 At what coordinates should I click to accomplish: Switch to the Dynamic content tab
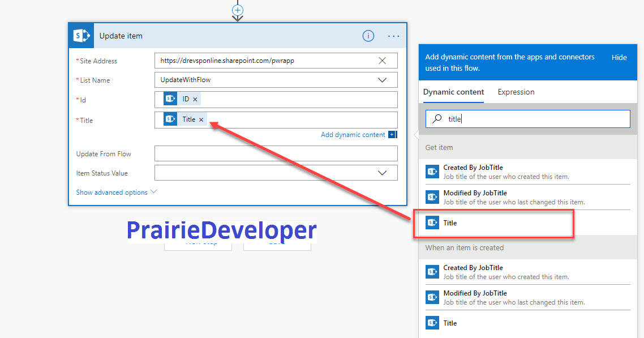tap(453, 92)
